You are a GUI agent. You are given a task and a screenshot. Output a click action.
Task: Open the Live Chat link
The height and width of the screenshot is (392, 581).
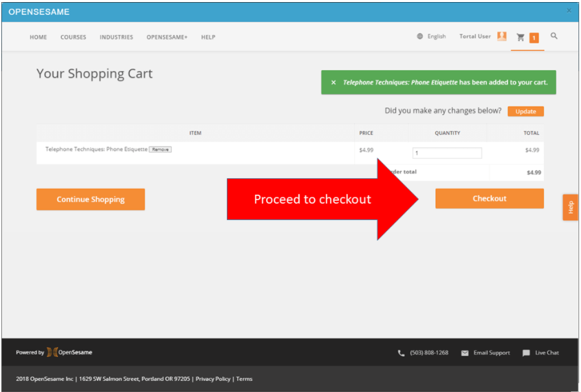[547, 353]
